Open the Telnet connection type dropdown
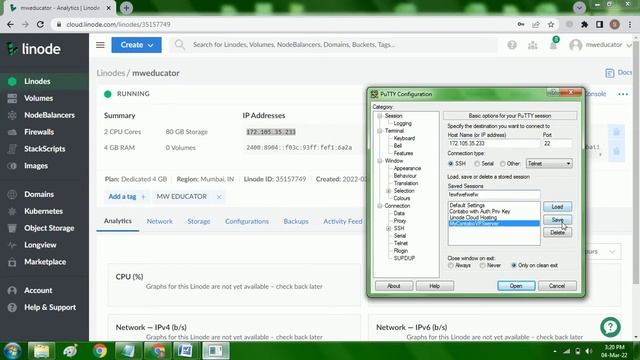 coord(549,164)
